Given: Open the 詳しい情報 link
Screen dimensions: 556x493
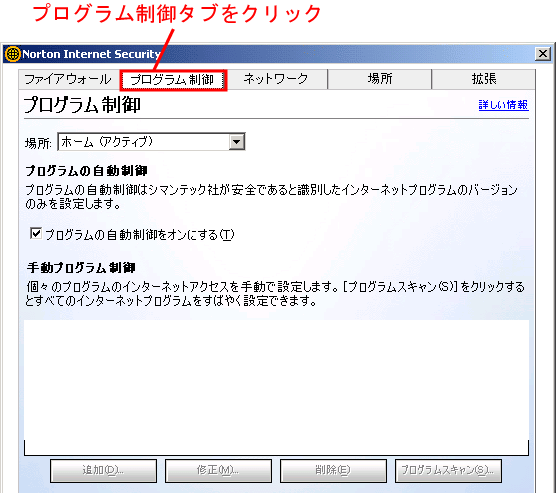Looking at the screenshot, I should 503,105.
